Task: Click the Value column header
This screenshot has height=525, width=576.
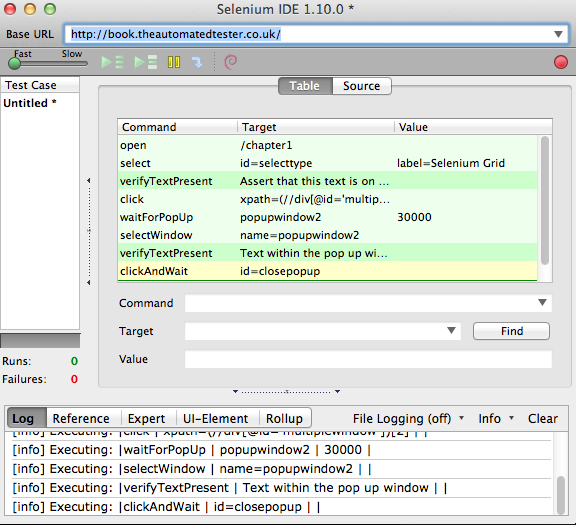Action: tap(473, 127)
